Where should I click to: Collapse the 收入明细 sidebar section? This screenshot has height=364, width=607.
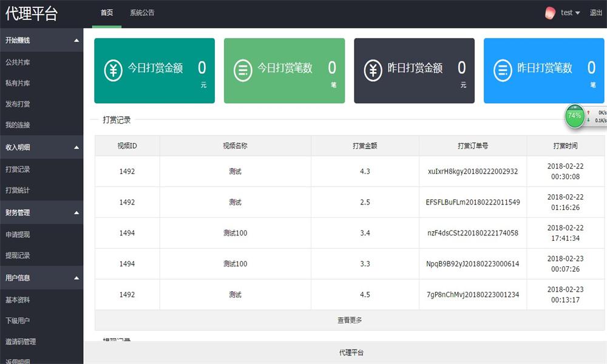pyautogui.click(x=76, y=147)
